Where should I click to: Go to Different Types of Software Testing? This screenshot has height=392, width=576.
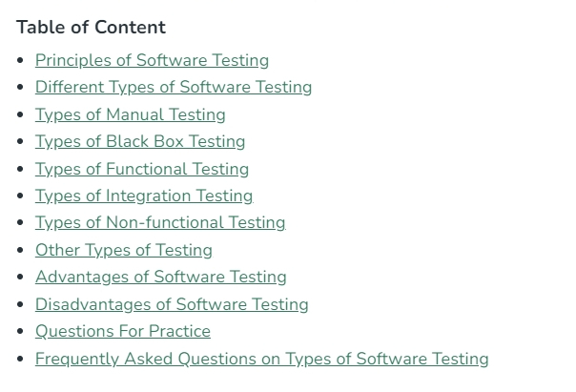174,88
